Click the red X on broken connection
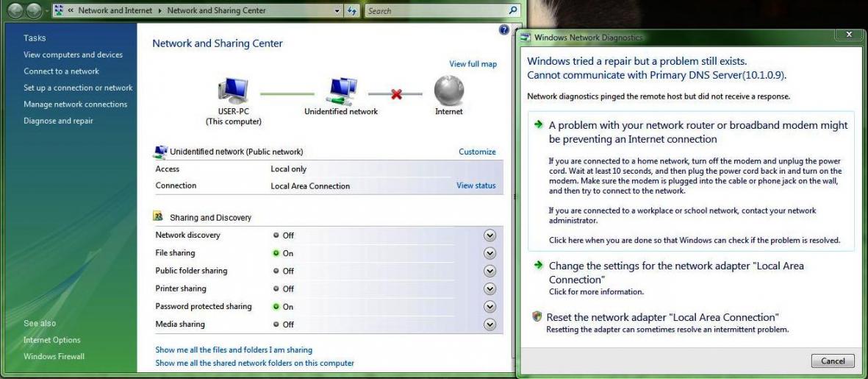 [x=396, y=94]
